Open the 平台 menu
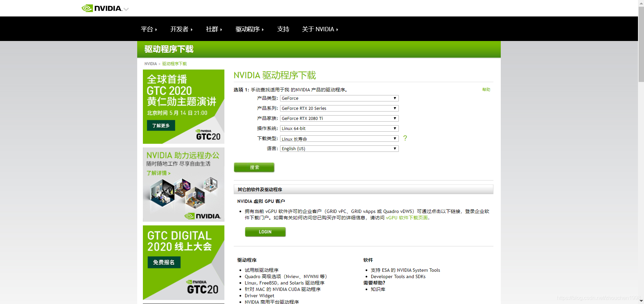The width and height of the screenshot is (644, 304). [x=149, y=29]
